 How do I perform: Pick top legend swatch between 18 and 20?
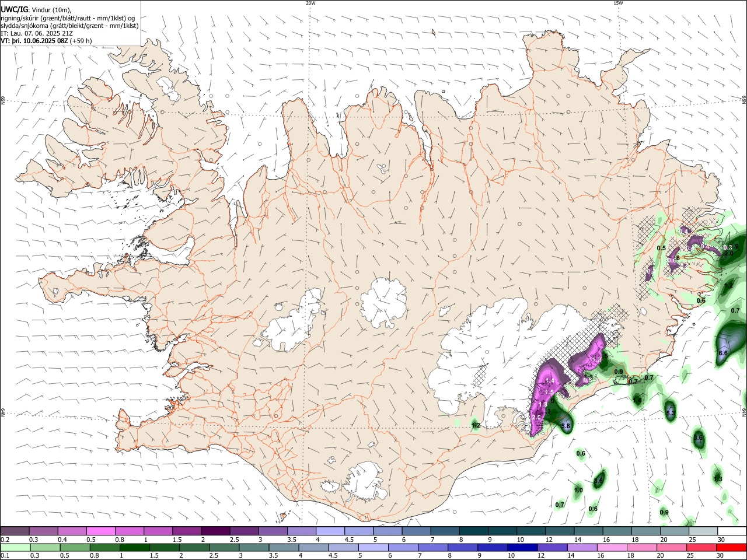[646, 531]
